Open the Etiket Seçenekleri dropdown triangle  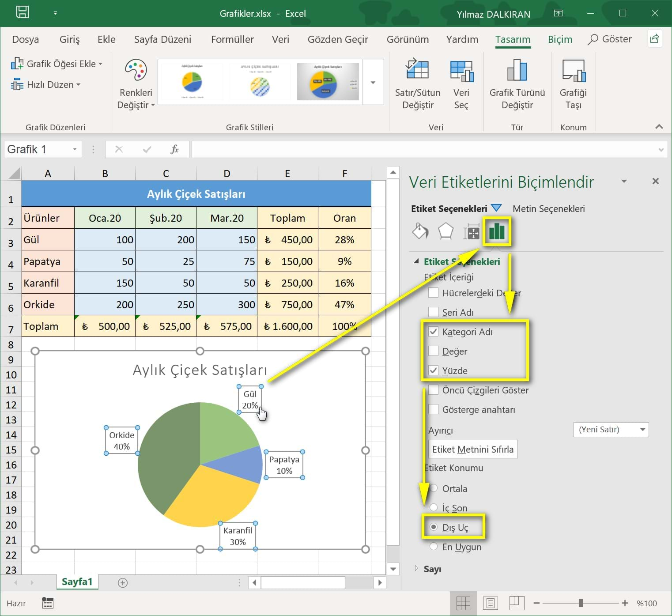coord(496,208)
